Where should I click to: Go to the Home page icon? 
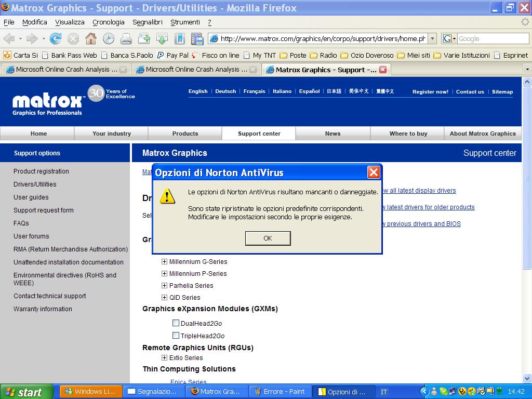coord(90,38)
